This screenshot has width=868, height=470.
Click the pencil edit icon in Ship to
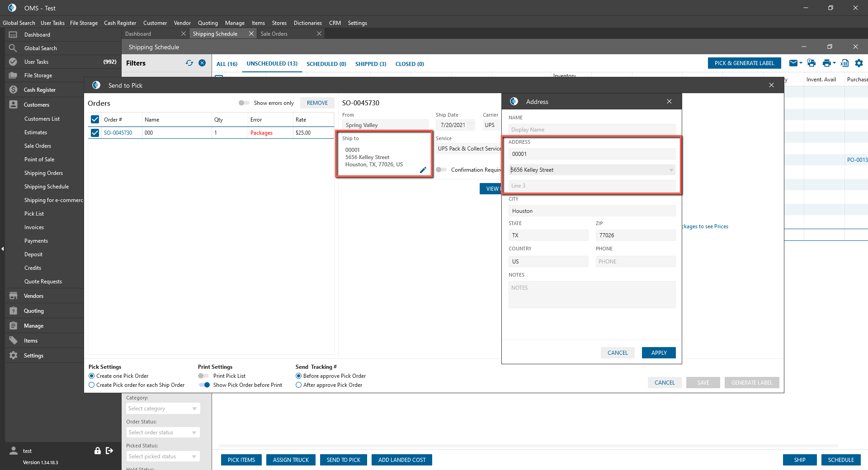pos(423,170)
